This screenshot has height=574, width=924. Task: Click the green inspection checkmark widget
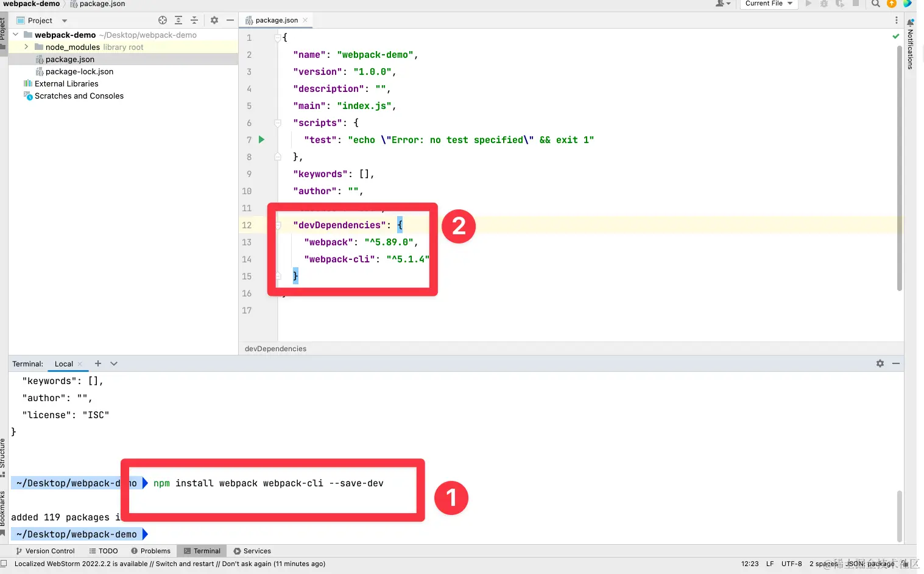click(x=896, y=37)
